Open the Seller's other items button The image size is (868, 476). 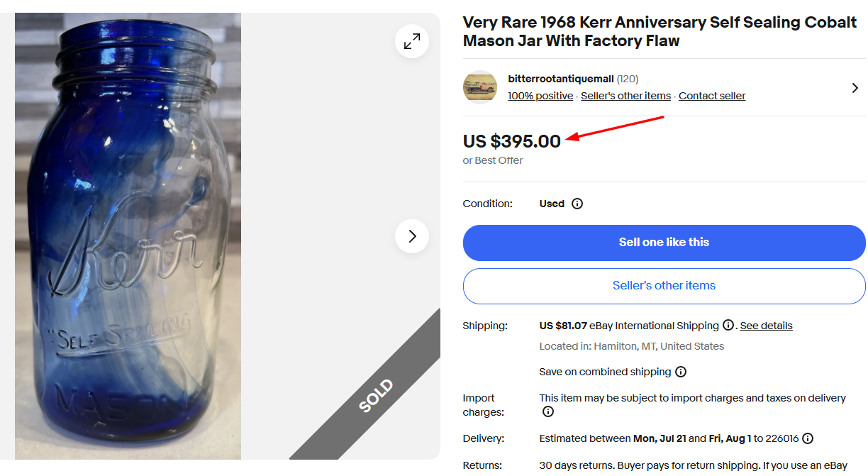tap(664, 286)
